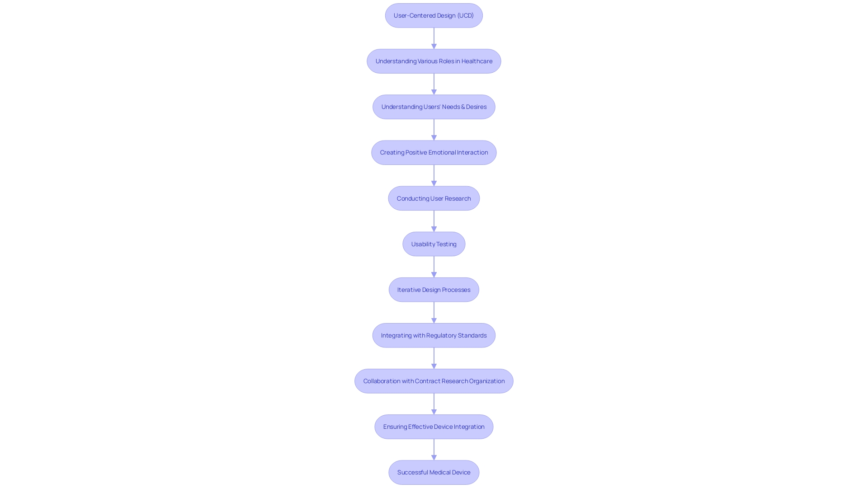This screenshot has width=868, height=488.
Task: Click the User-Centered Design node
Action: point(434,15)
